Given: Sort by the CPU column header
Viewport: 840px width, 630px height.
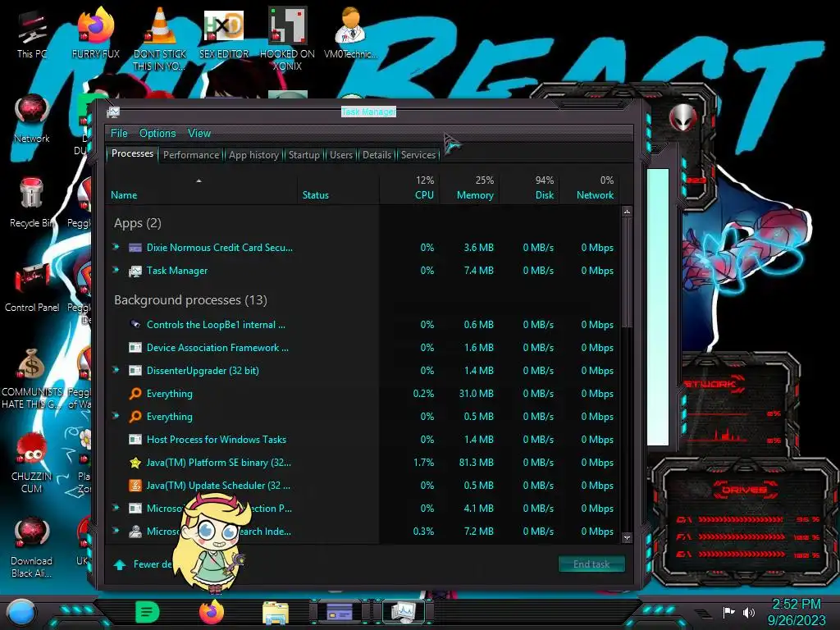Looking at the screenshot, I should (x=410, y=188).
